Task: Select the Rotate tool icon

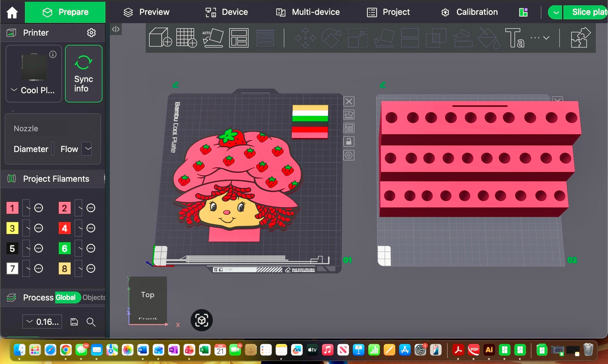Action: (x=331, y=38)
